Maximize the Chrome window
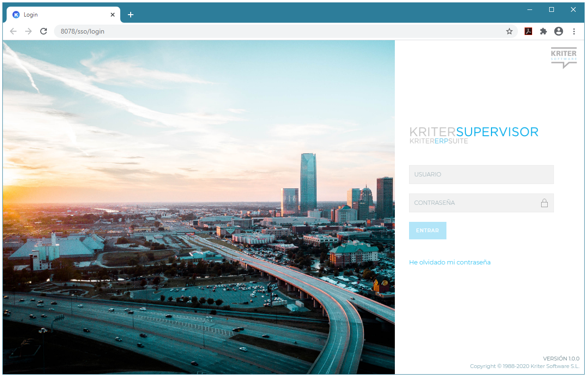Screen dimensions: 588x377 [x=552, y=9]
